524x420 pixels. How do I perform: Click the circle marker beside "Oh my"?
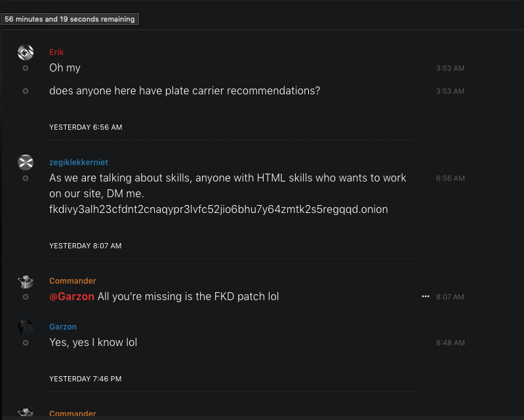click(x=26, y=68)
